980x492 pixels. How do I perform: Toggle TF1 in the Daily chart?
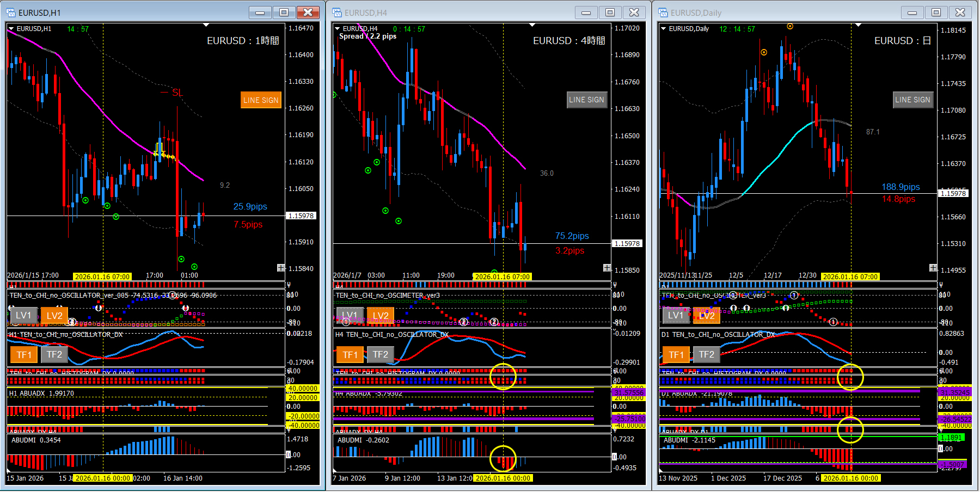(x=676, y=355)
